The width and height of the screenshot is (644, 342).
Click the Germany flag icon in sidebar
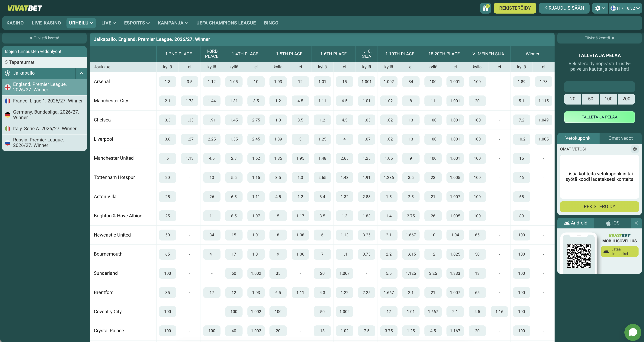[x=8, y=115]
